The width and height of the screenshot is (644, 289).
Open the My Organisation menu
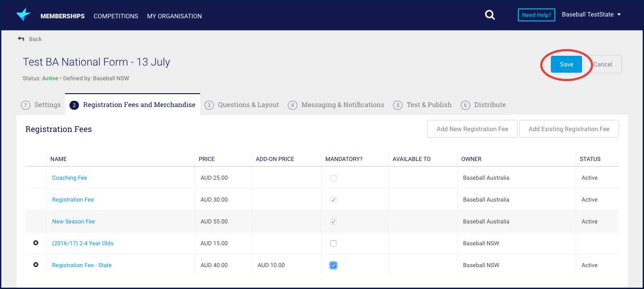[x=174, y=16]
